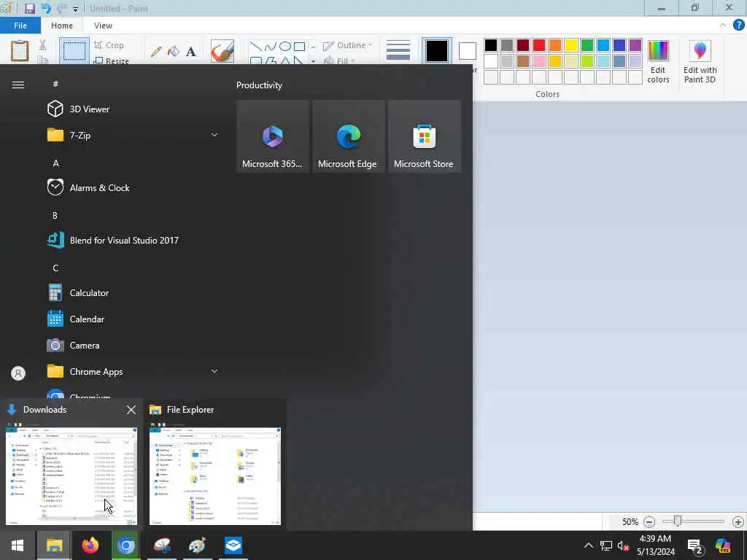Click the muted volume tray icon
Viewport: 747px width, 560px height.
623,545
